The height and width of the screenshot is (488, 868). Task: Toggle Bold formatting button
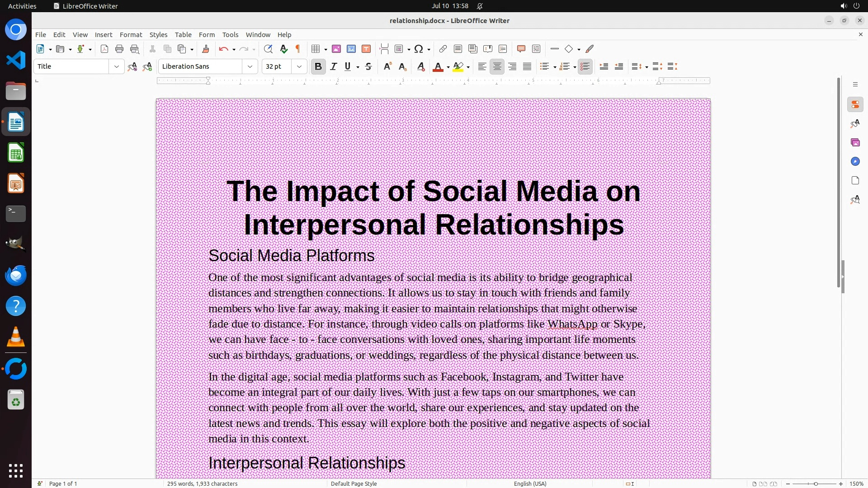[318, 67]
